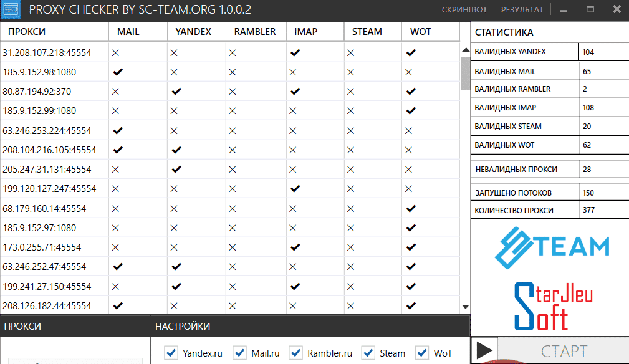This screenshot has width=629, height=364.
Task: Open the СКРИНШОТ menu item
Action: (464, 9)
